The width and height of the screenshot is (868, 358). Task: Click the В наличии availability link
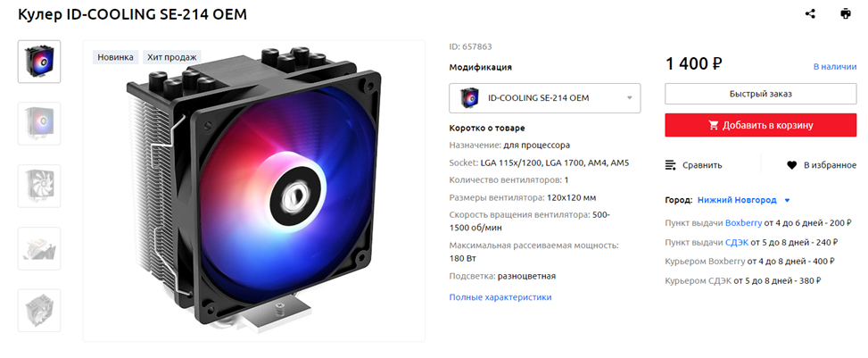(x=835, y=66)
